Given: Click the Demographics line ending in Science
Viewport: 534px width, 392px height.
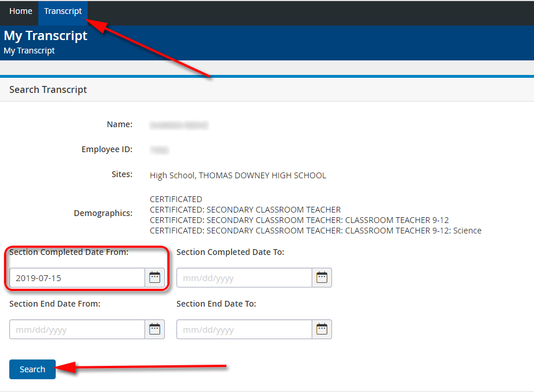Looking at the screenshot, I should pyautogui.click(x=315, y=231).
